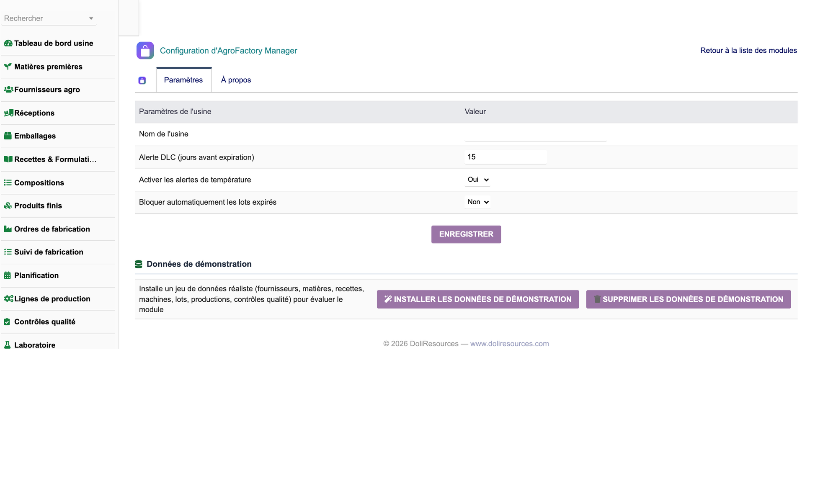815x504 pixels.
Task: Click Installer les données de démonstration
Action: [x=478, y=299]
